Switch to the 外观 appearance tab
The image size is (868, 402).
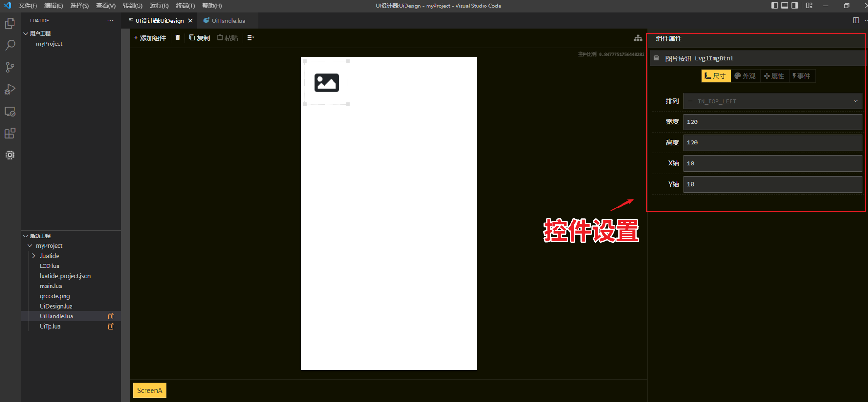(x=745, y=76)
